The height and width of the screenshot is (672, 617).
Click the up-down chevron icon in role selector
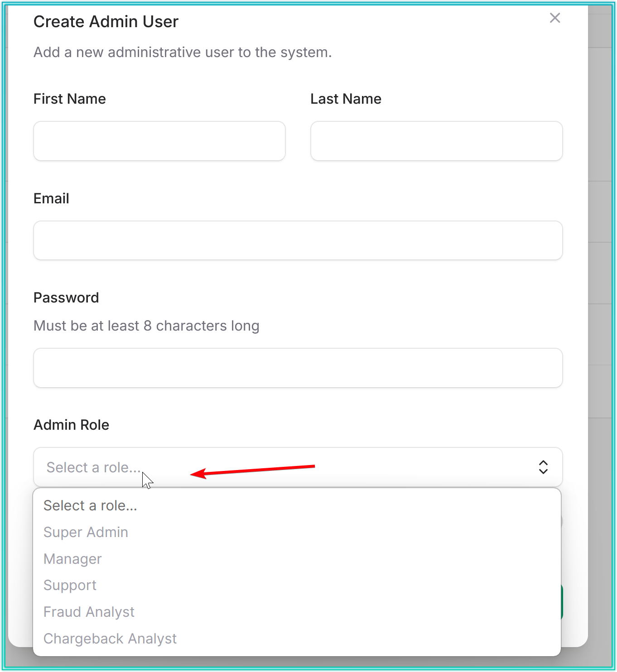coord(543,467)
